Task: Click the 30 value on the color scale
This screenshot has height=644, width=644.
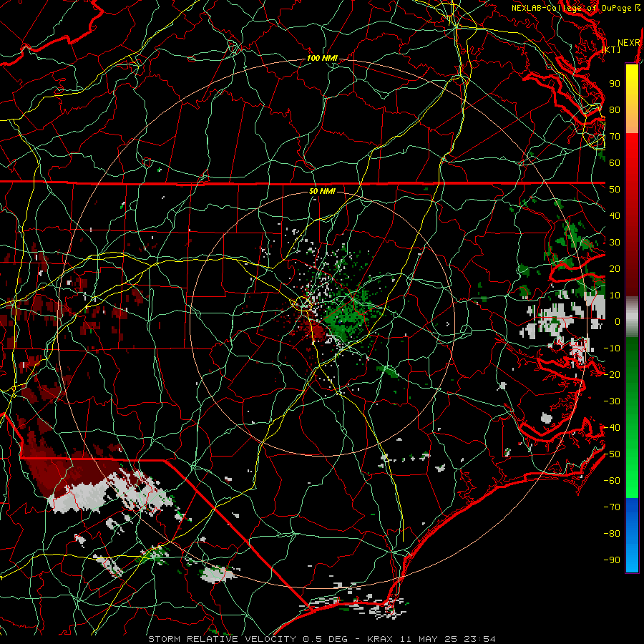Action: click(x=615, y=243)
